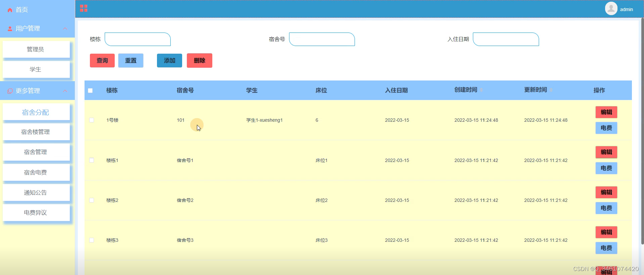Click the user icon beside 用户管理
Viewport: 644px width, 275px height.
point(10,29)
